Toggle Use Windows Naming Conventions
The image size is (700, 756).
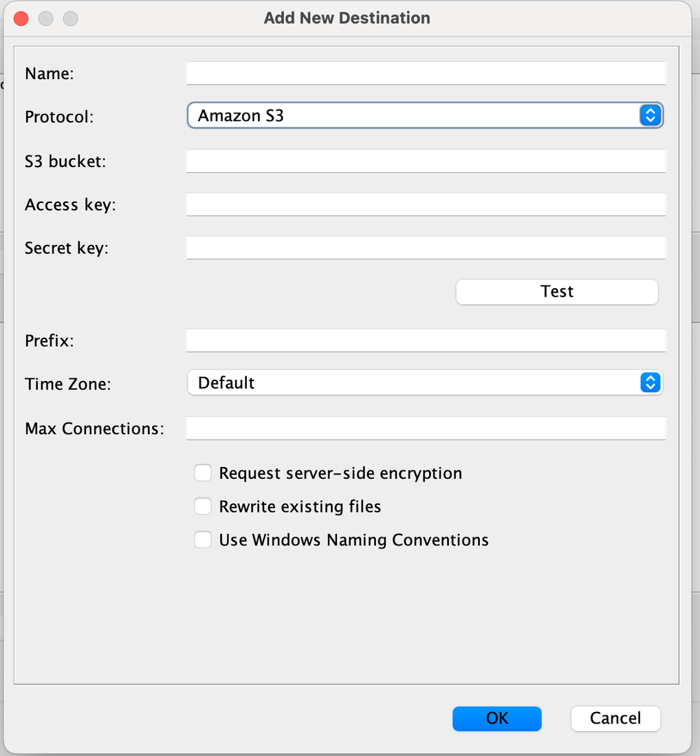coord(202,539)
